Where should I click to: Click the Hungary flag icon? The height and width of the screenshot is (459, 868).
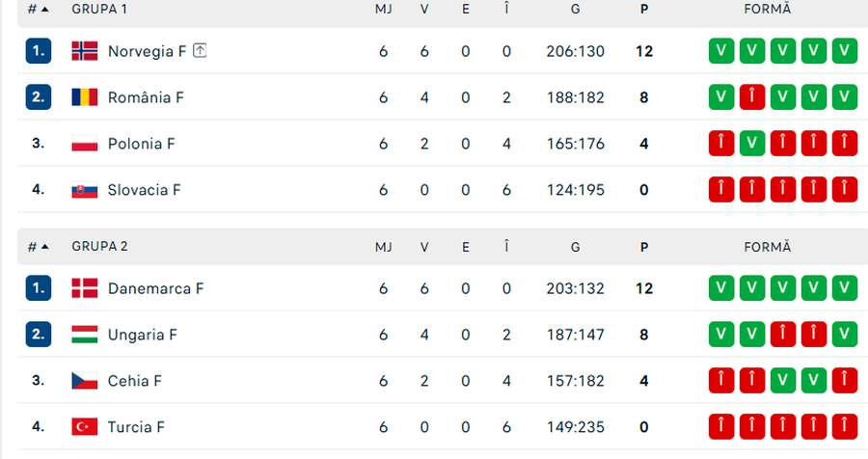pos(85,335)
